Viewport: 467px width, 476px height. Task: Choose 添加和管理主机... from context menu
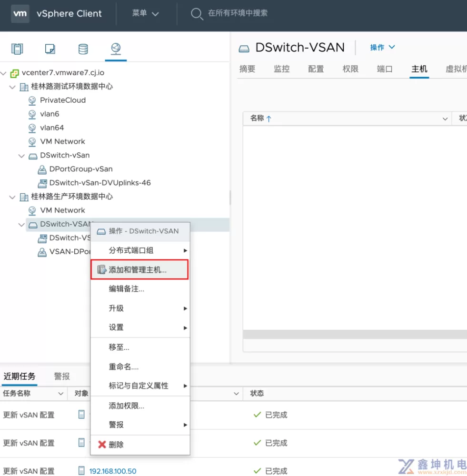point(139,269)
